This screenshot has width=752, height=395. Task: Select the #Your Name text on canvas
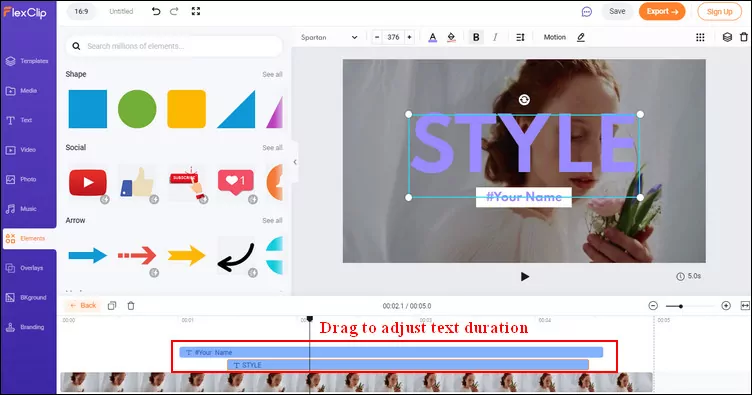524,197
